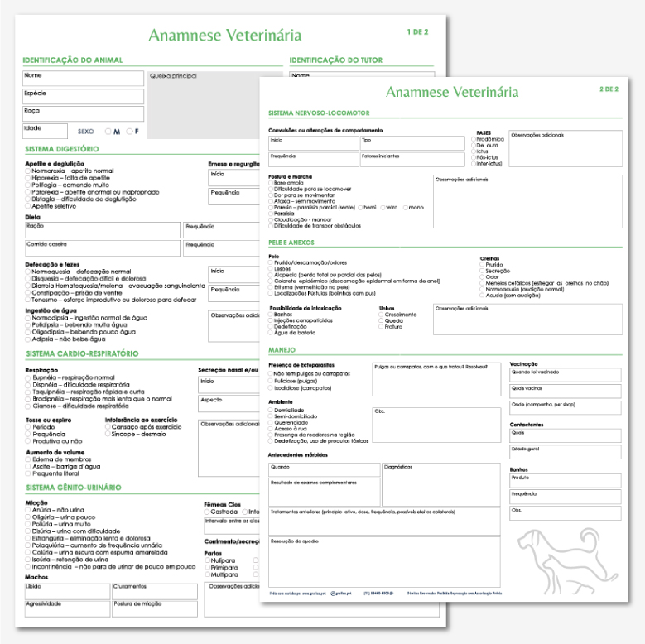This screenshot has height=644, width=645.
Task: Click the Diagnósticos text box
Action: 441,484
